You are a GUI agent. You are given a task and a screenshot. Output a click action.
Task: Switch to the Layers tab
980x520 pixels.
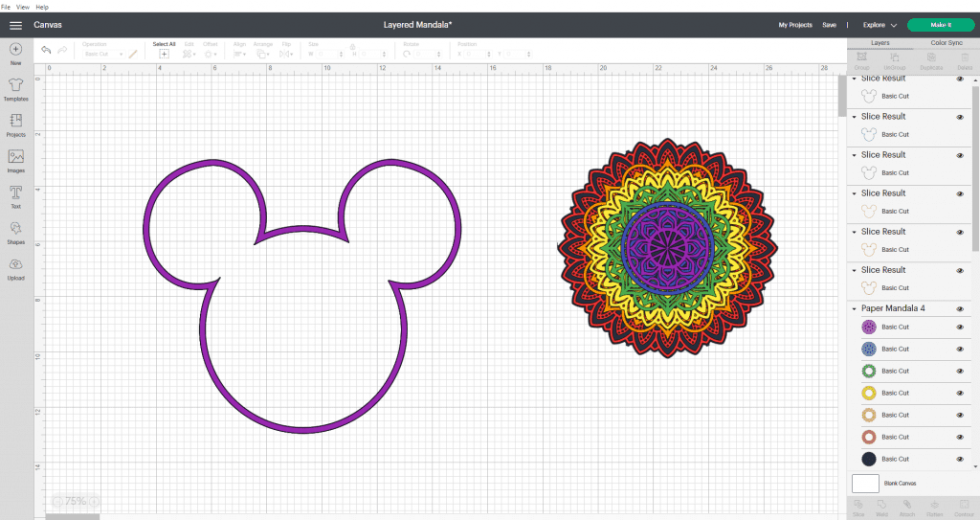pos(880,42)
